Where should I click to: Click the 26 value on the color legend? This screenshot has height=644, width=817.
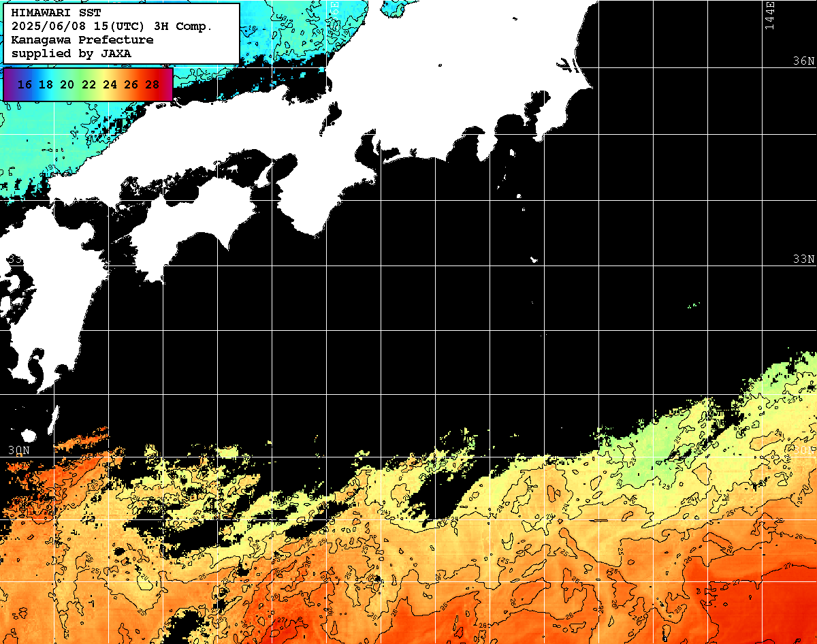pos(131,84)
